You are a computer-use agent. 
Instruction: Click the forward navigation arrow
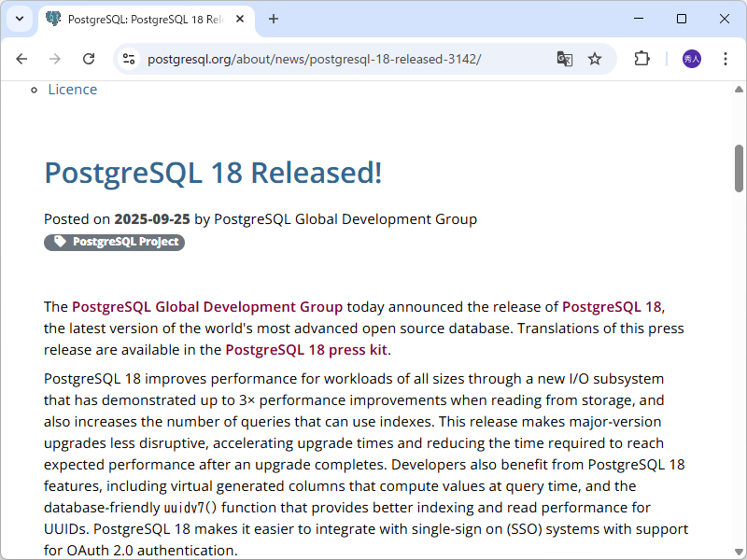pyautogui.click(x=55, y=58)
